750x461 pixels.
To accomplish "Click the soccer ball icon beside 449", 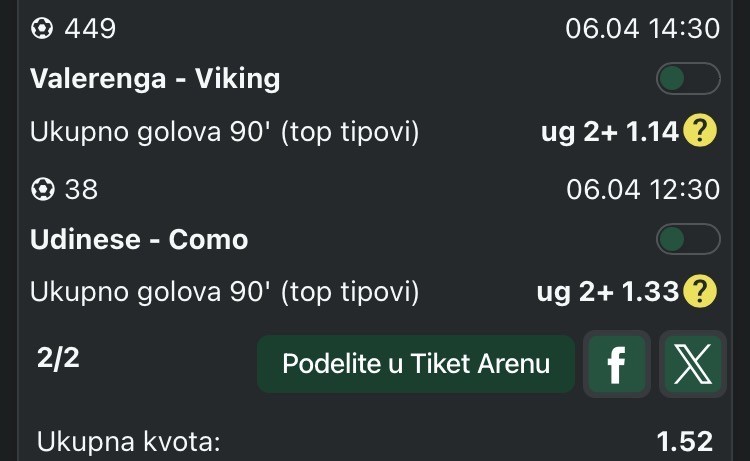I will click(x=43, y=29).
